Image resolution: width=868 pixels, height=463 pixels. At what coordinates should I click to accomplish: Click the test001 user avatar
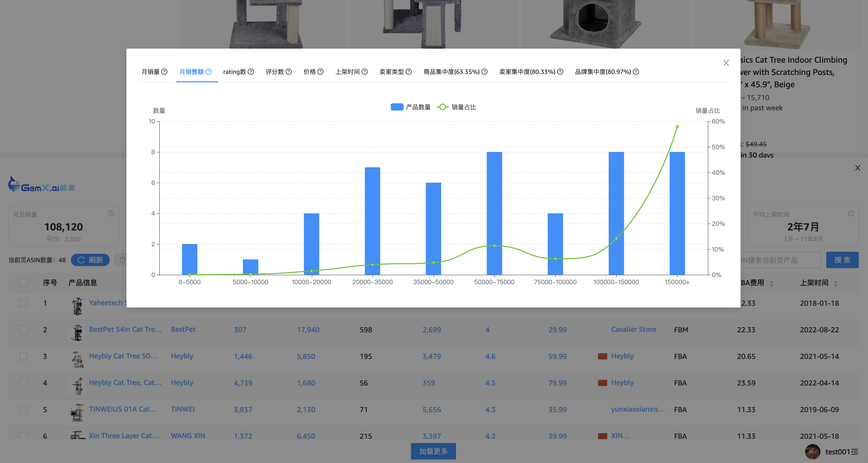pos(812,451)
